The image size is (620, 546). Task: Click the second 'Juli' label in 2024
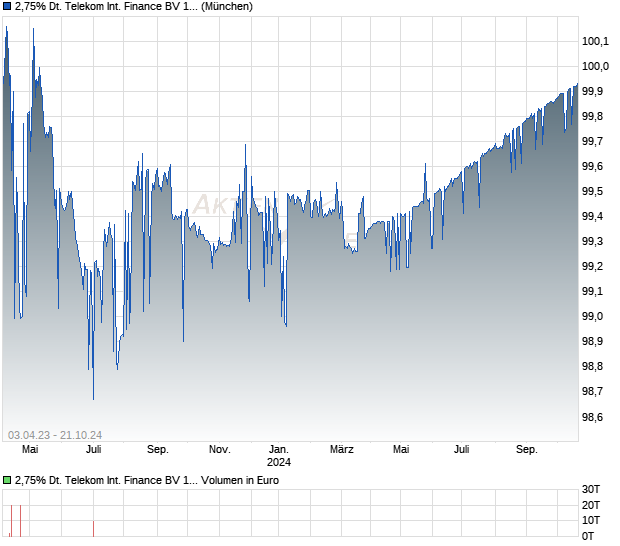[461, 450]
